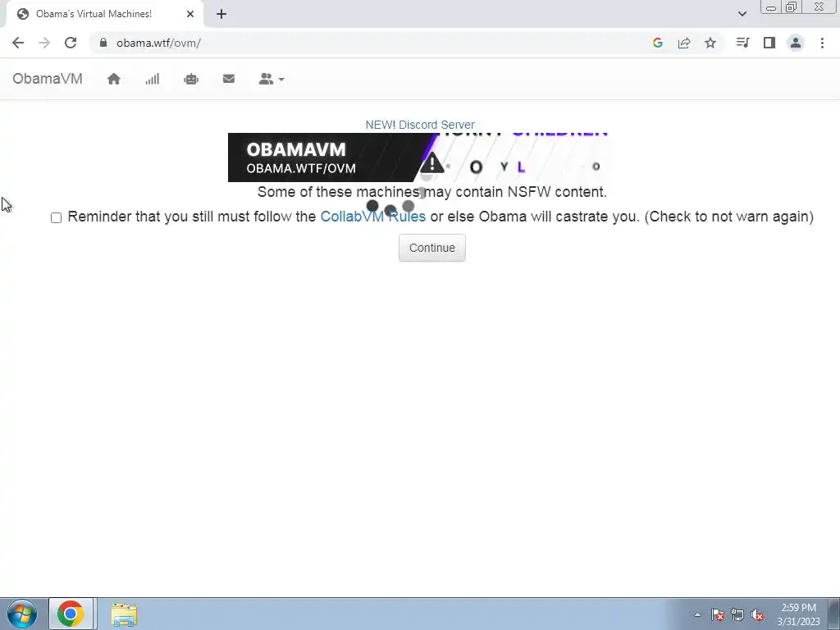
Task: Click the browser forward arrow
Action: click(x=44, y=43)
